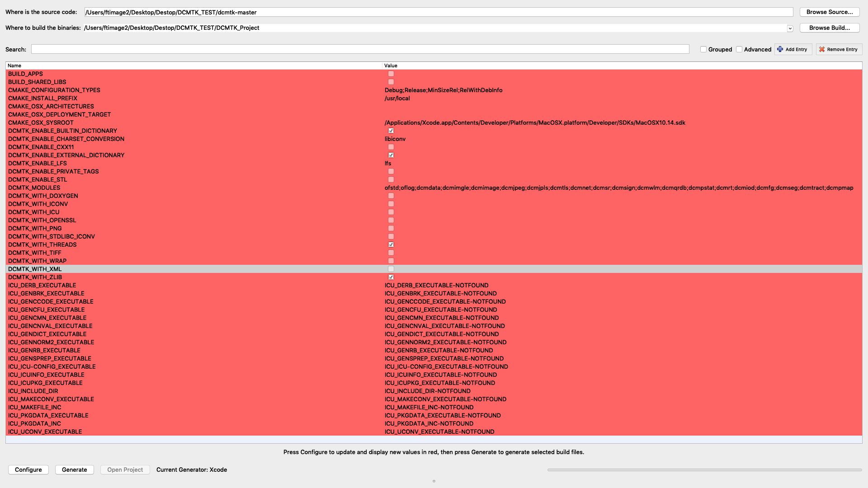Check the BUILD_APPS option
The width and height of the screenshot is (868, 488).
(x=391, y=74)
